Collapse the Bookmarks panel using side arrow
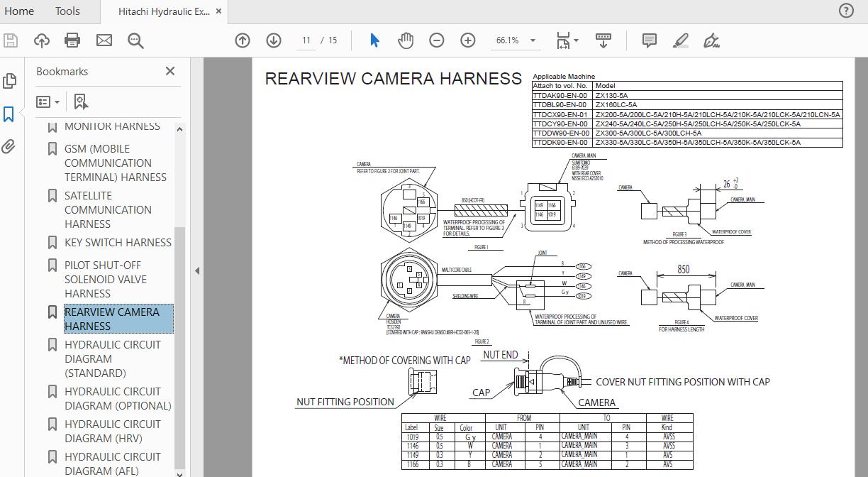The width and height of the screenshot is (868, 477). pos(196,270)
